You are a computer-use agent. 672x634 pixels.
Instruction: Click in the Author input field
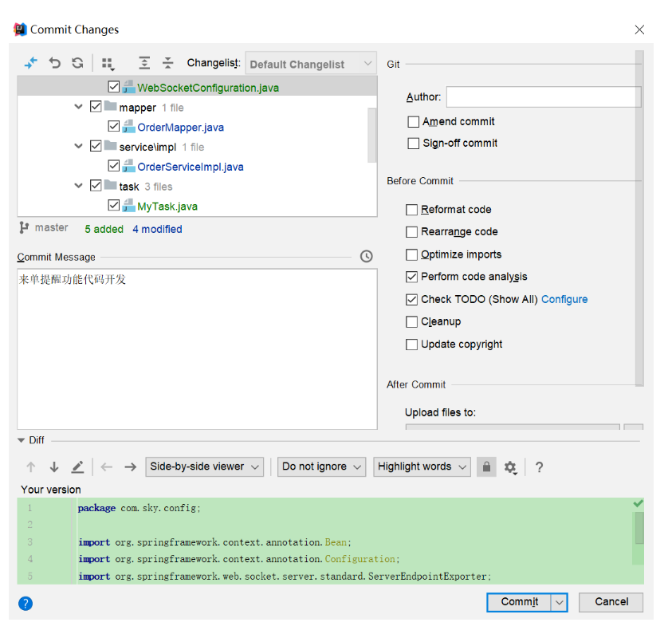click(x=544, y=96)
